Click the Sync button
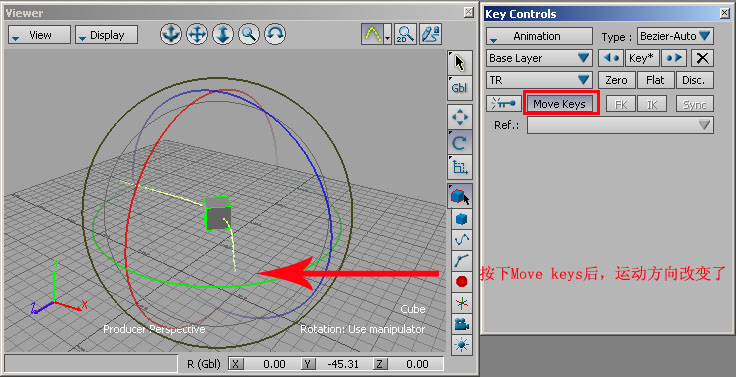The width and height of the screenshot is (736, 377). 694,104
